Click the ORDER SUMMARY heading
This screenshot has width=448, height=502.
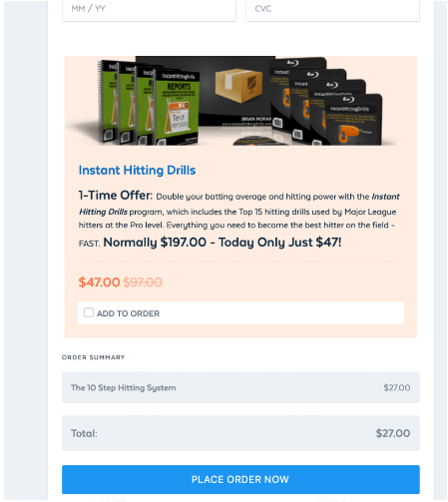click(93, 357)
